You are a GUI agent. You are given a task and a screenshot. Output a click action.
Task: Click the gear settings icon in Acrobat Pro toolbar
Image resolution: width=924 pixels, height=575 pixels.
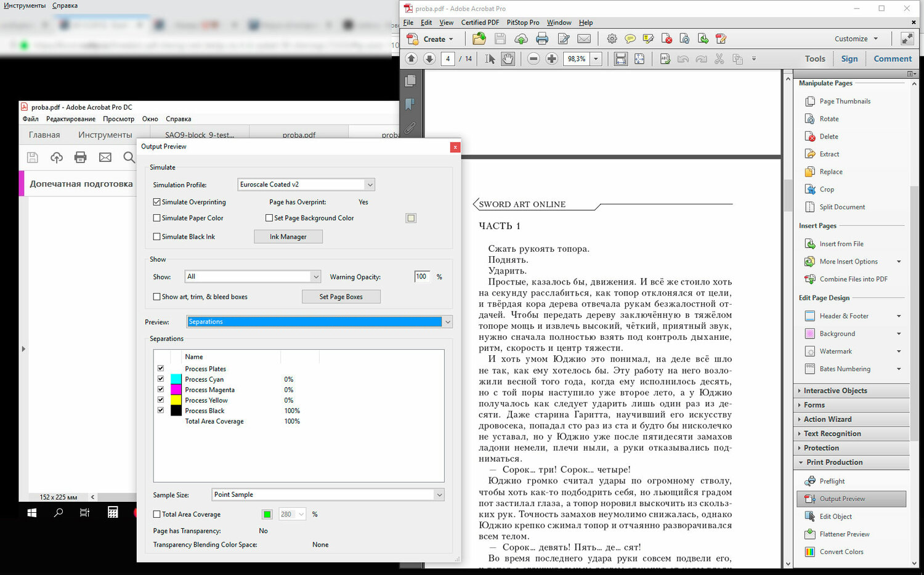612,39
